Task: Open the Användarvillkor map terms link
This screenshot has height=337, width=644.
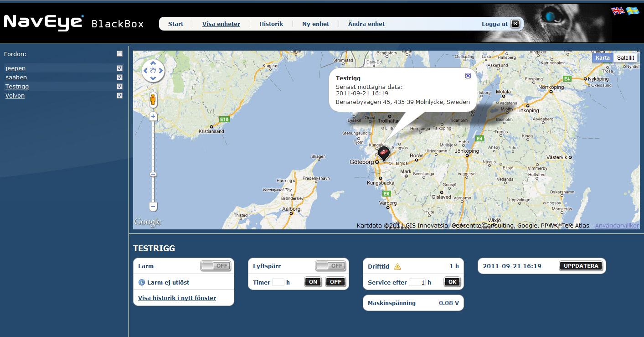Action: (x=618, y=226)
